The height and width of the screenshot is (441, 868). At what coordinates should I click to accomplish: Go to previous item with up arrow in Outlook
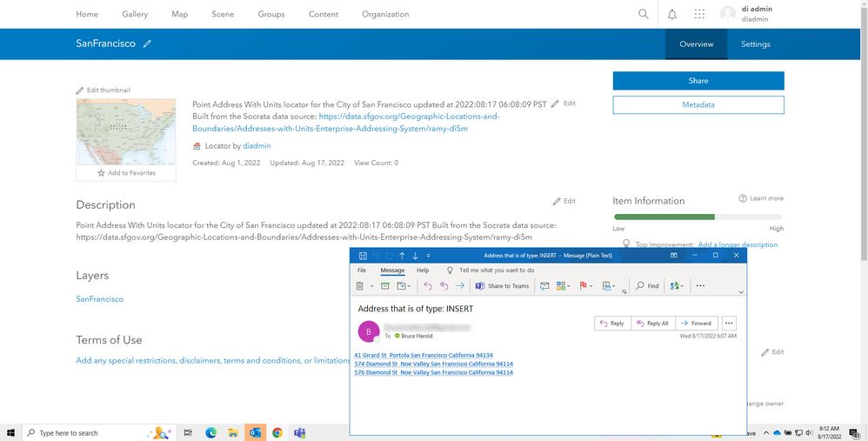(x=402, y=256)
